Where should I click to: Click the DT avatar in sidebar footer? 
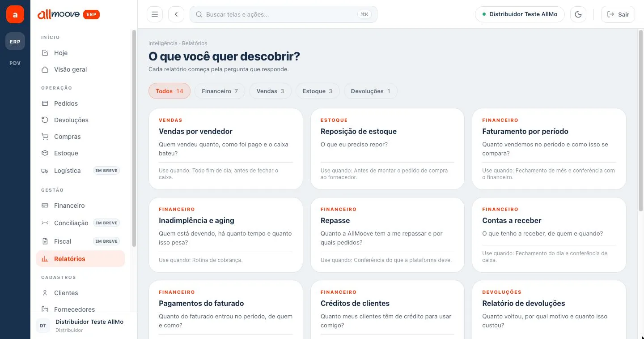pyautogui.click(x=43, y=326)
